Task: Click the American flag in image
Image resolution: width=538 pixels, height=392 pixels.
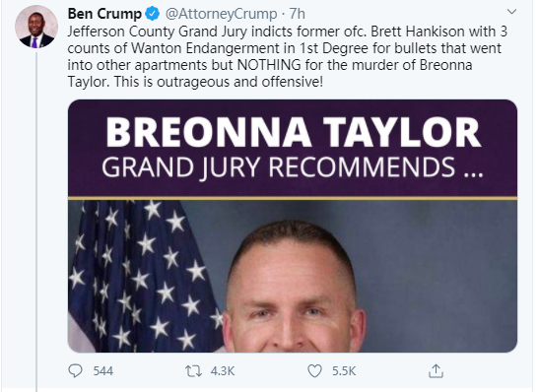Action: point(144,276)
